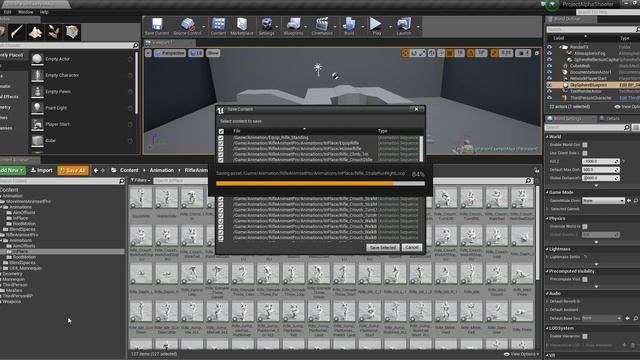The image size is (640, 360).
Task: Select Empty Character in Place Actors list
Action: coord(81,76)
